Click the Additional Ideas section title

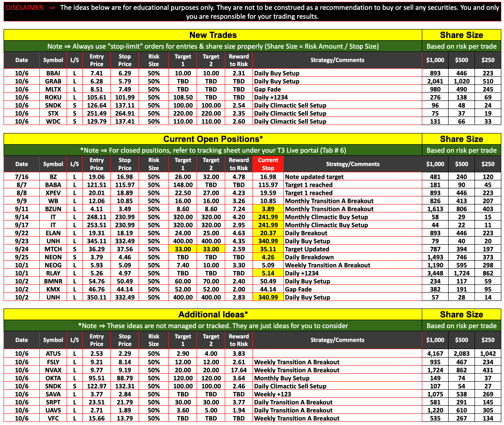213,314
